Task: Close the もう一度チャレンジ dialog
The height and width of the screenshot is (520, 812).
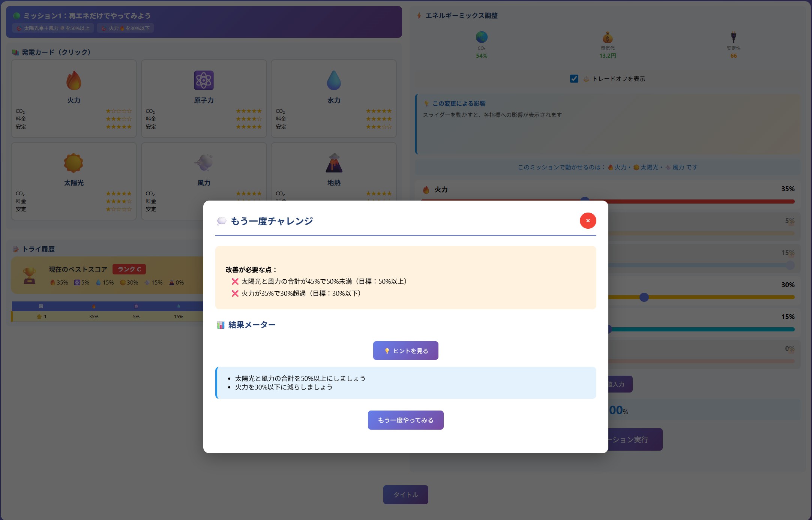Action: coord(588,220)
